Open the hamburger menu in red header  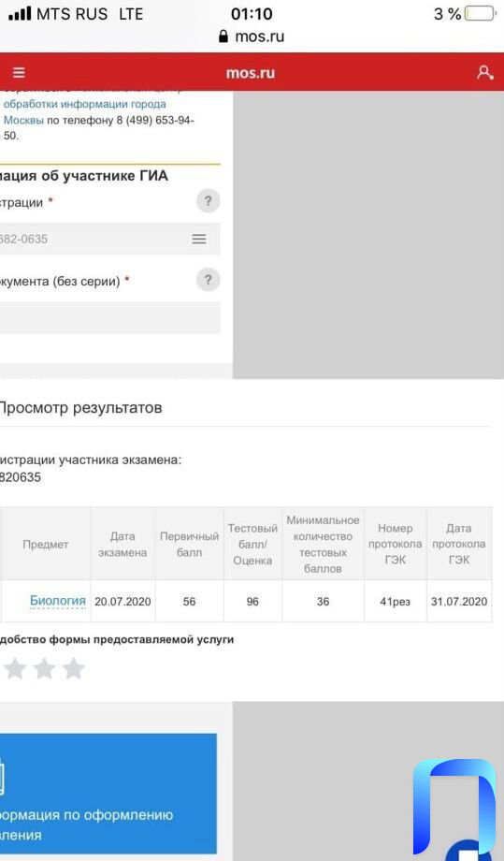point(20,72)
